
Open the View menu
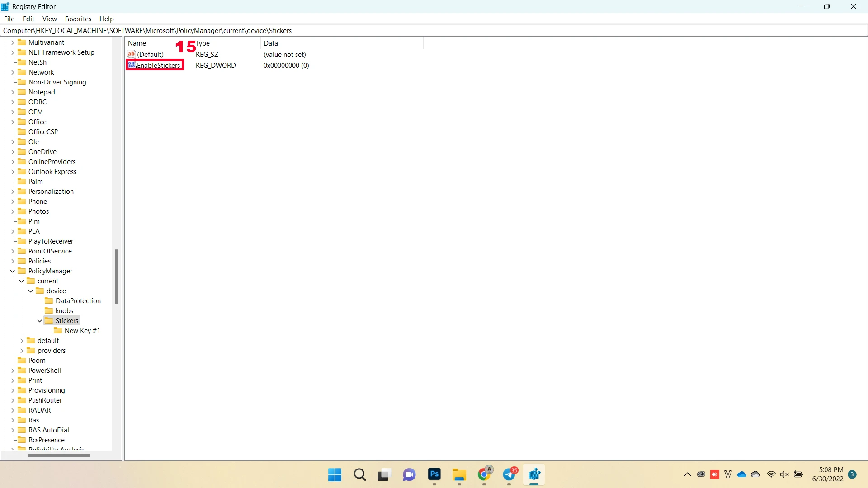[x=50, y=19]
